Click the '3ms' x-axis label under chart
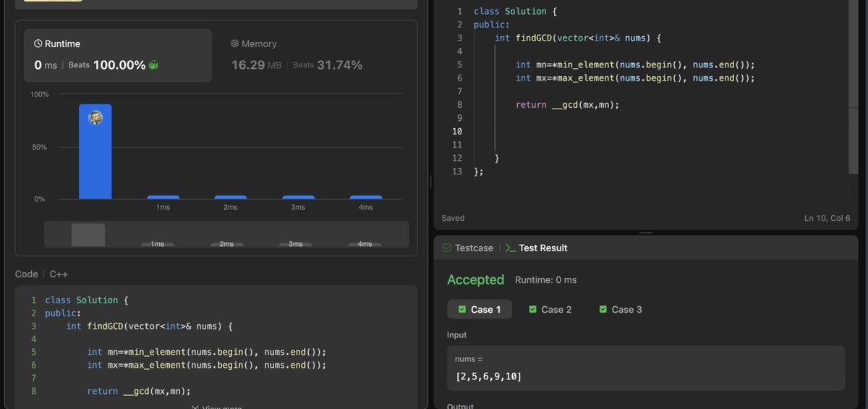Viewport: 868px width, 409px height. click(298, 208)
